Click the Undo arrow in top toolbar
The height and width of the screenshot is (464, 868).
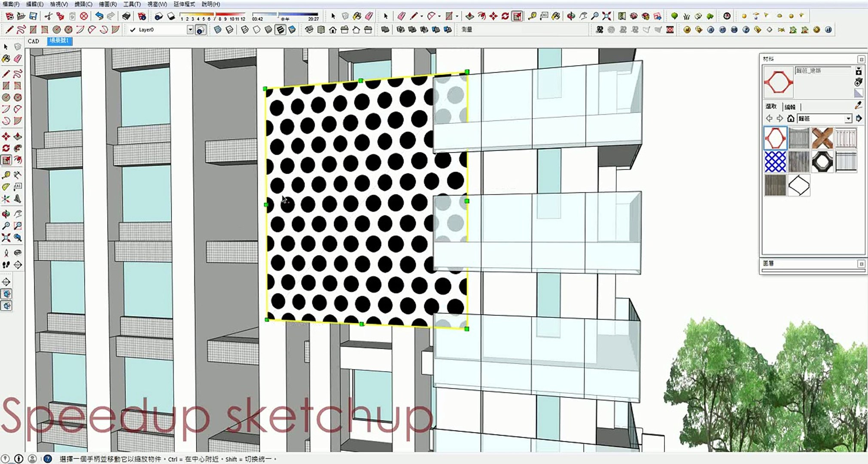click(99, 16)
